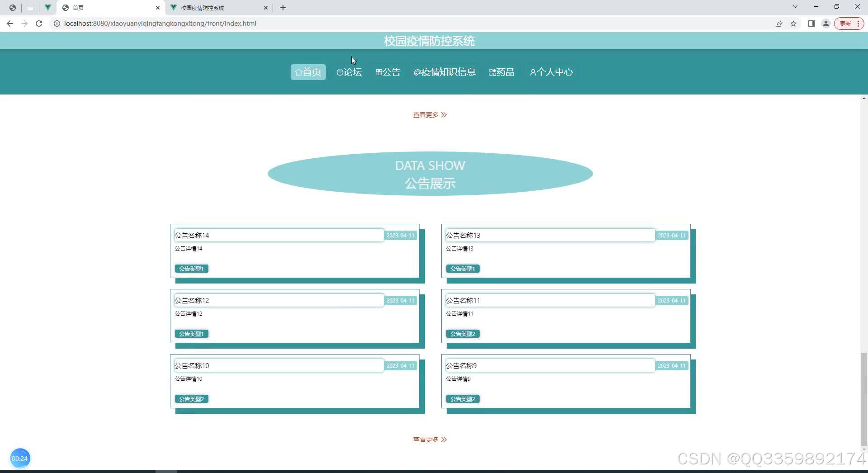The height and width of the screenshot is (473, 868).
Task: View site info icon in address bar
Action: [57, 24]
